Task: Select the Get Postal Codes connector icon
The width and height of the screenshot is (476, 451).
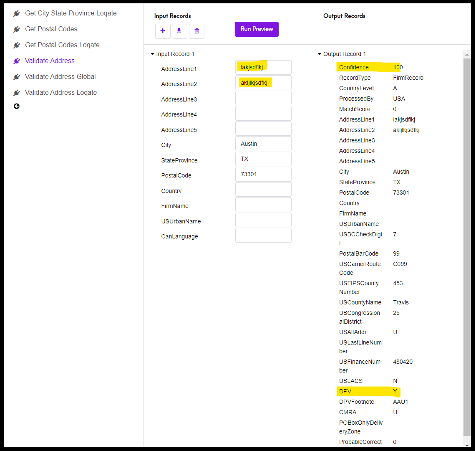Action: (16, 29)
